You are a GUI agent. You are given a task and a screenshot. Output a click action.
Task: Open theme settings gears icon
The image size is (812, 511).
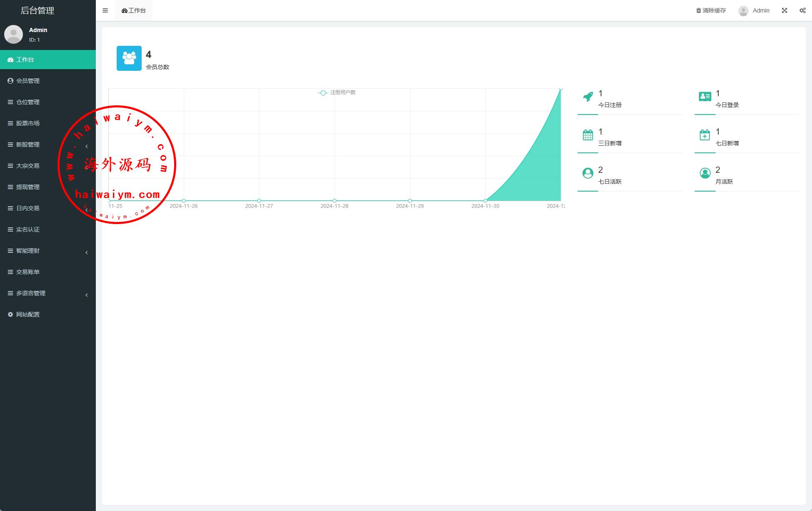coord(802,10)
